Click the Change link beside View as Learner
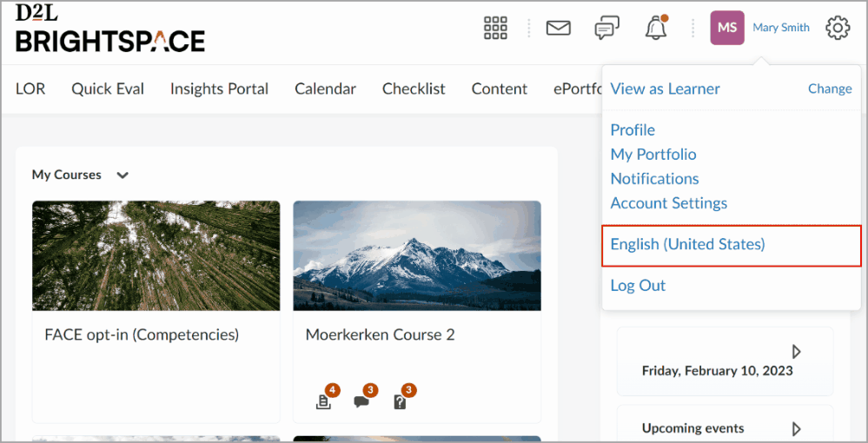This screenshot has height=443, width=868. [x=830, y=89]
